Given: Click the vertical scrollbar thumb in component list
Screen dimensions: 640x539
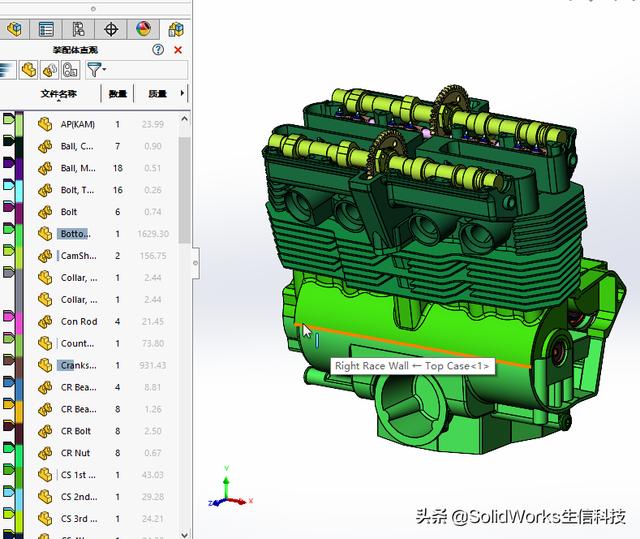Looking at the screenshot, I should (184, 190).
